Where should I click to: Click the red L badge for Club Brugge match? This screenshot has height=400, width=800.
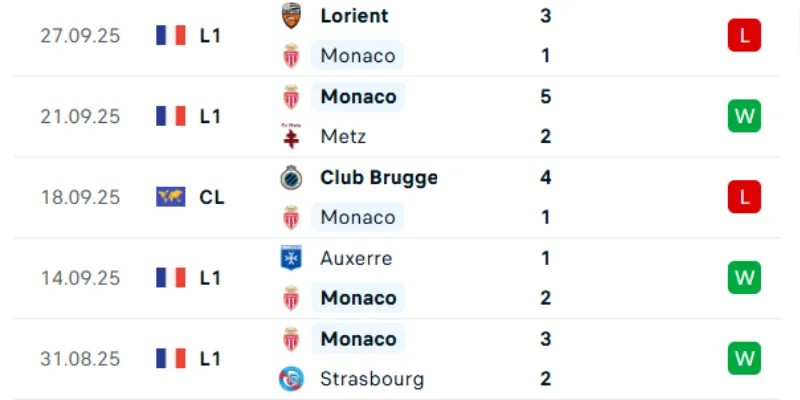(744, 196)
